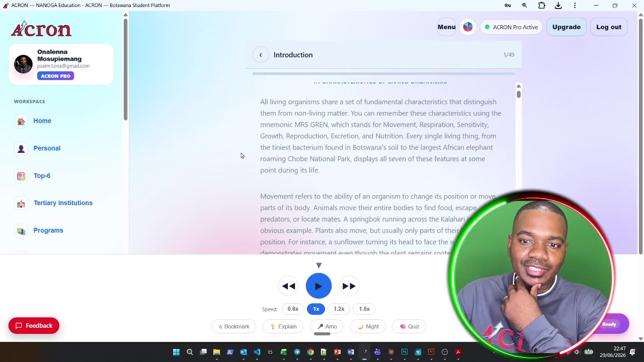Click the lesson text scrollbar thumb
The height and width of the screenshot is (362, 644).
tap(518, 94)
